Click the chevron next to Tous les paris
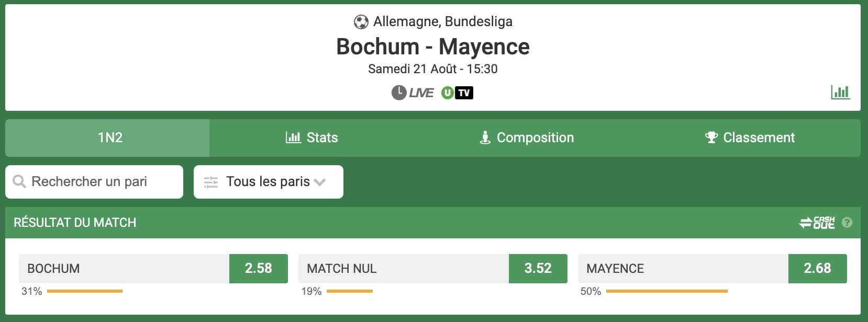 [x=320, y=182]
